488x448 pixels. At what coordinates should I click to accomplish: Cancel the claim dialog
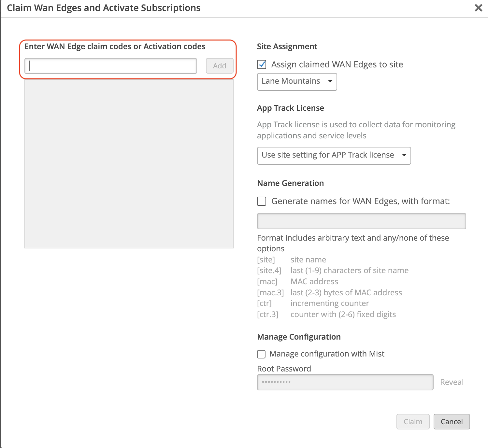point(452,422)
